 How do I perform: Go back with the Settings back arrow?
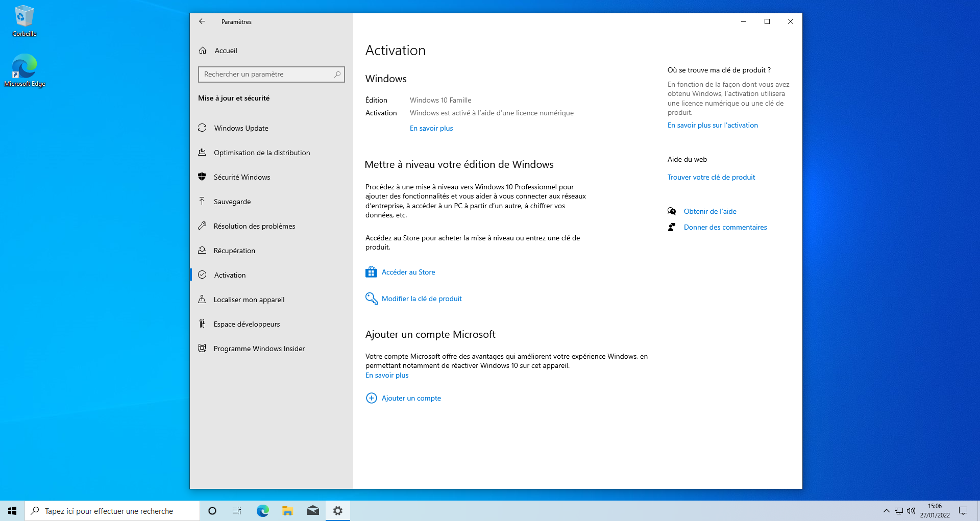(202, 21)
